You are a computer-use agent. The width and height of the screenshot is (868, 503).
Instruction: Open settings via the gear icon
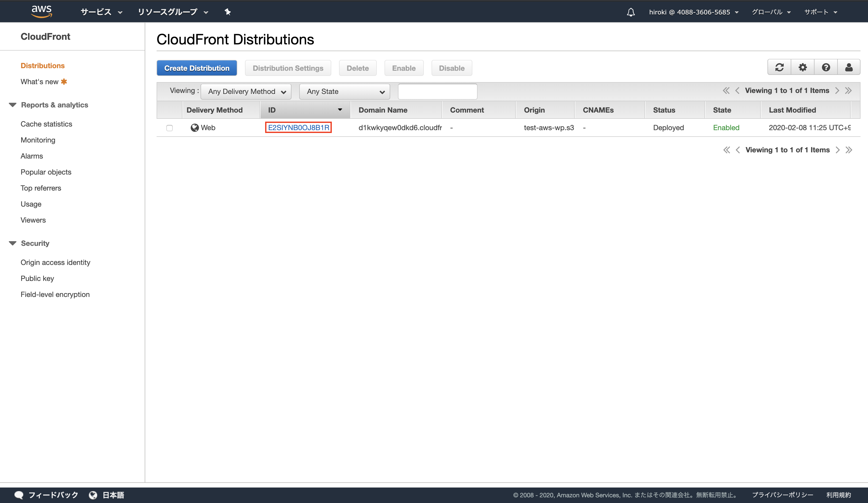[x=803, y=67]
